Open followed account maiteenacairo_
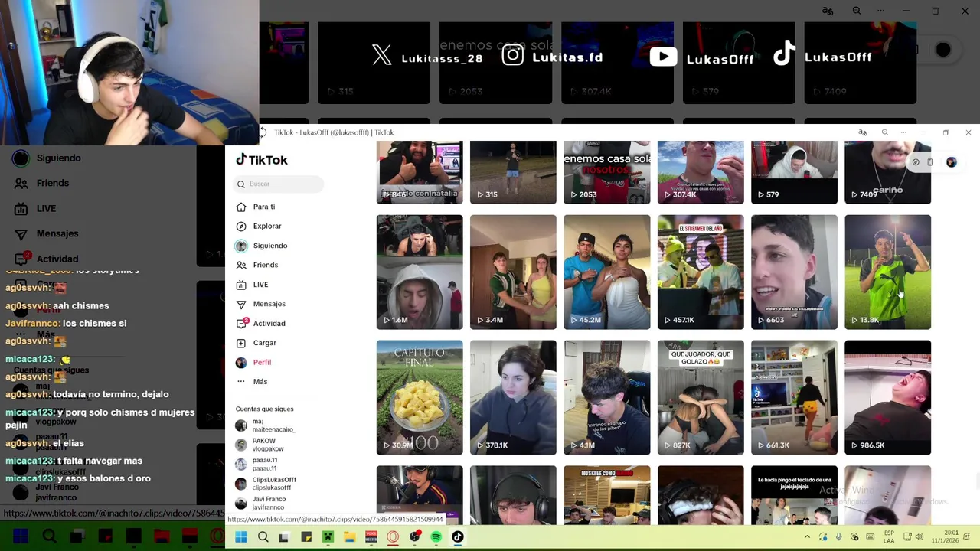Image resolution: width=980 pixels, height=551 pixels. pos(265,425)
